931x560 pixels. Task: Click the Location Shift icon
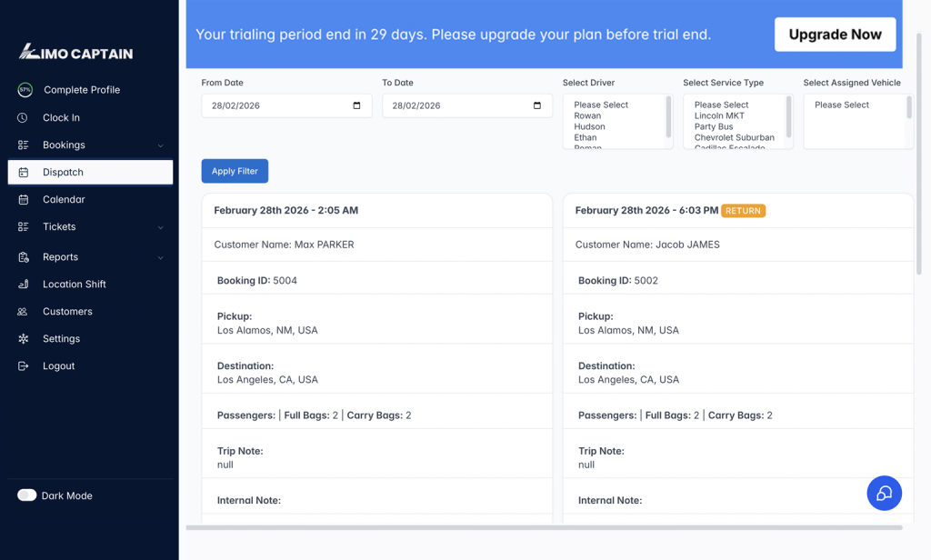pyautogui.click(x=24, y=284)
